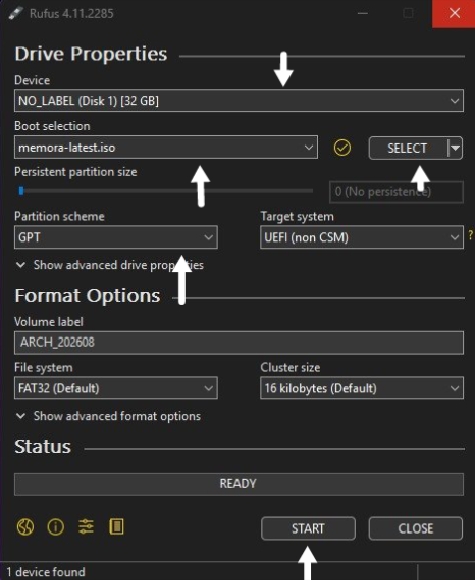Click the READY status progress bar

tap(239, 484)
